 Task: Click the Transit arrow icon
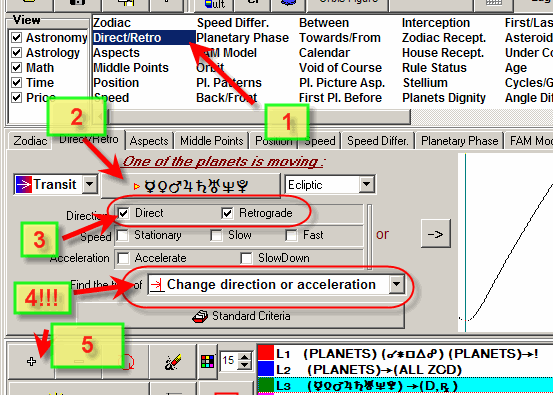(24, 185)
